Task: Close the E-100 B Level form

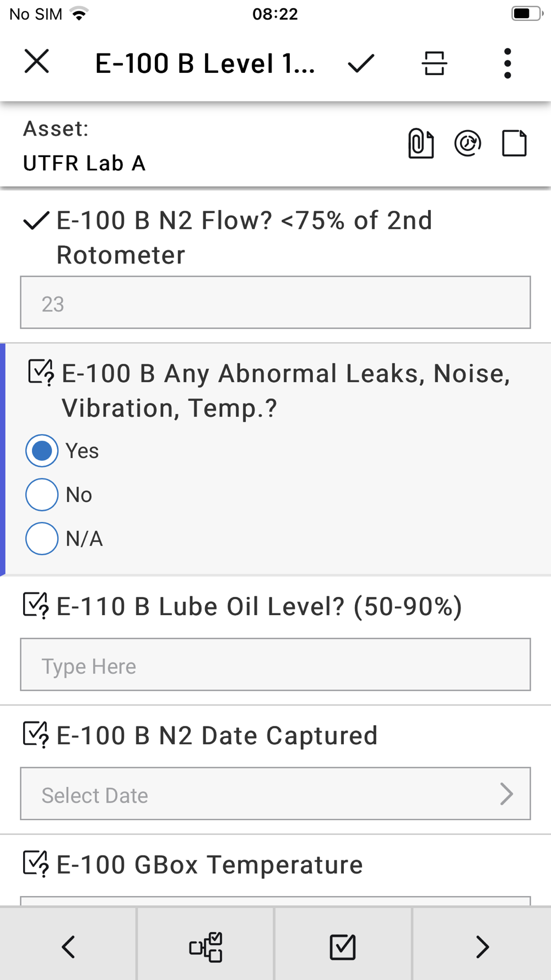Action: [x=37, y=61]
